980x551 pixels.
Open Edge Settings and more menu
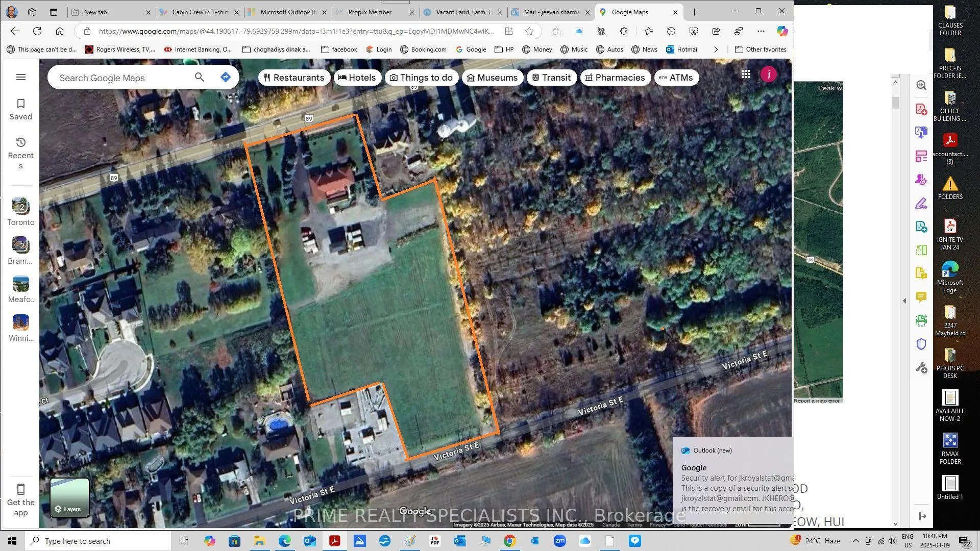761,31
